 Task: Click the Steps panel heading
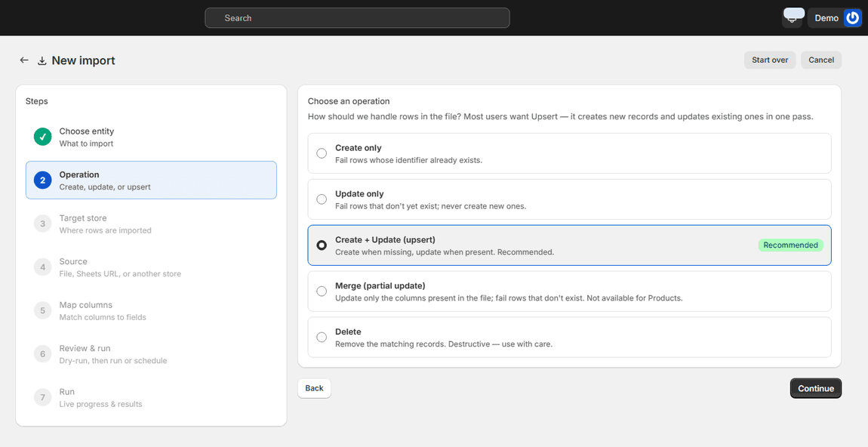36,101
